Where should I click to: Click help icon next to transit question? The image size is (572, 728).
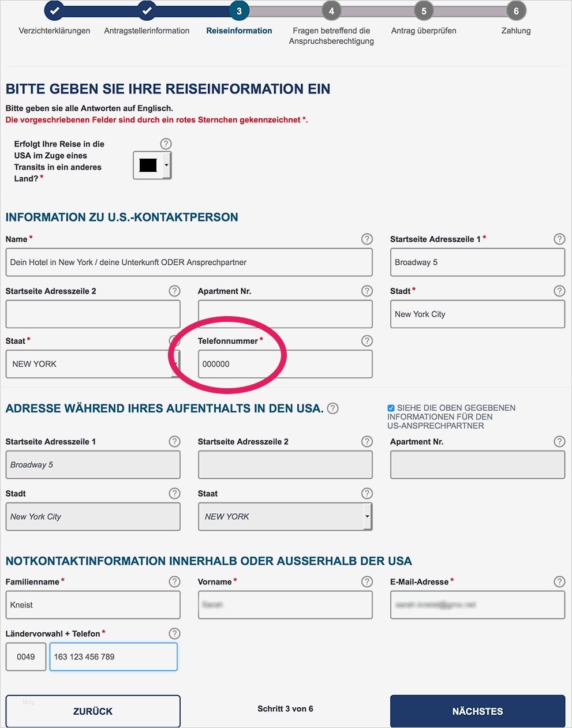[x=166, y=144]
